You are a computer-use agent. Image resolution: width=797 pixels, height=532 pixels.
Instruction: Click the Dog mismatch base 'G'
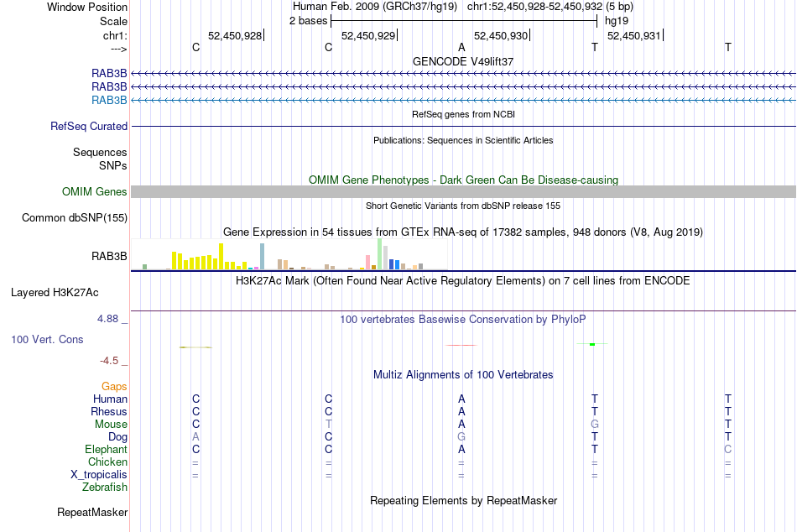[461, 437]
